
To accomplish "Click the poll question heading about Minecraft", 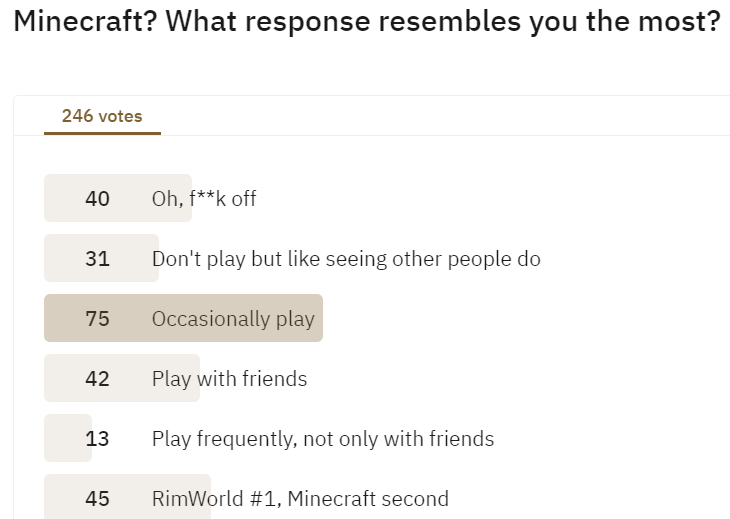I will 367,21.
